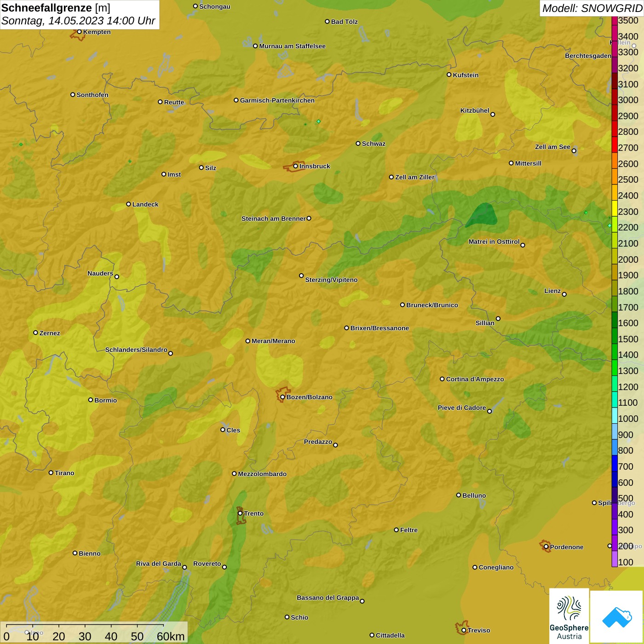Click the 'Kitzbühel' label
644x644 pixels.
coord(475,110)
